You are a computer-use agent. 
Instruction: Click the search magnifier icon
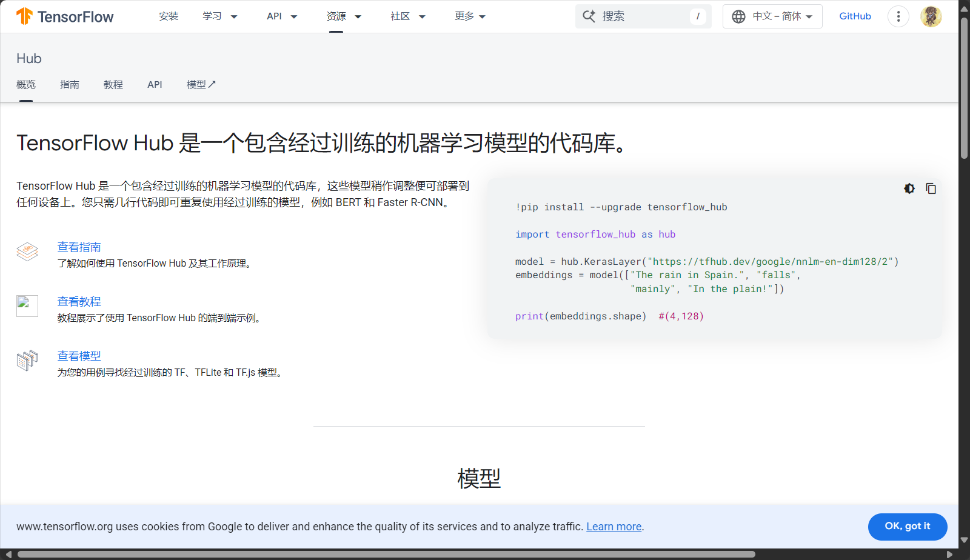pyautogui.click(x=589, y=16)
